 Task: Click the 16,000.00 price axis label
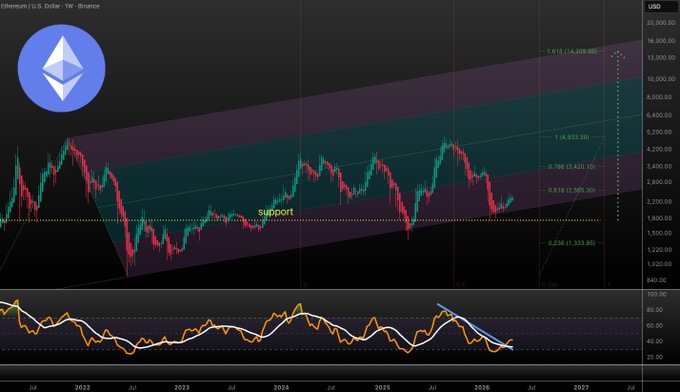(660, 41)
